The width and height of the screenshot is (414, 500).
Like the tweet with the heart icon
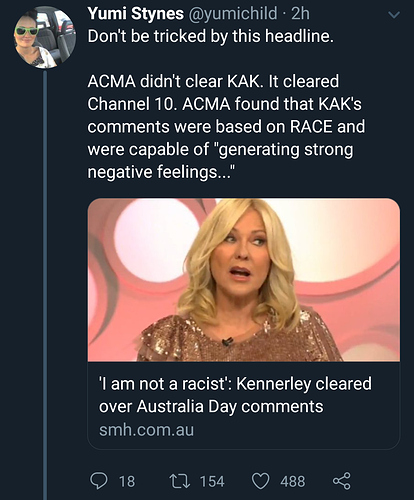tap(260, 481)
